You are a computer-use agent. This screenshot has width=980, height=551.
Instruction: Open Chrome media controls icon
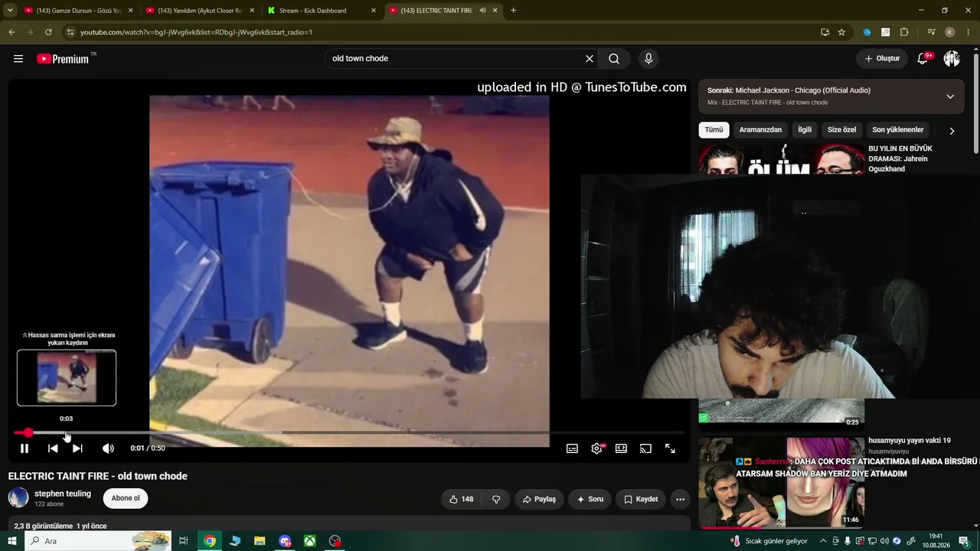(x=931, y=32)
